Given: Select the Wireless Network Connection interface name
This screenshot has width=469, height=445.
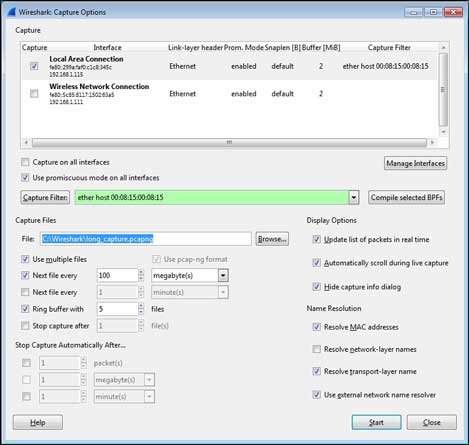Looking at the screenshot, I should (x=99, y=87).
